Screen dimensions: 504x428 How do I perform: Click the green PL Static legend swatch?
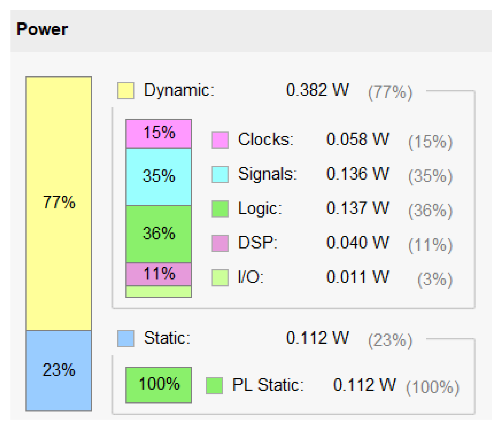(214, 386)
